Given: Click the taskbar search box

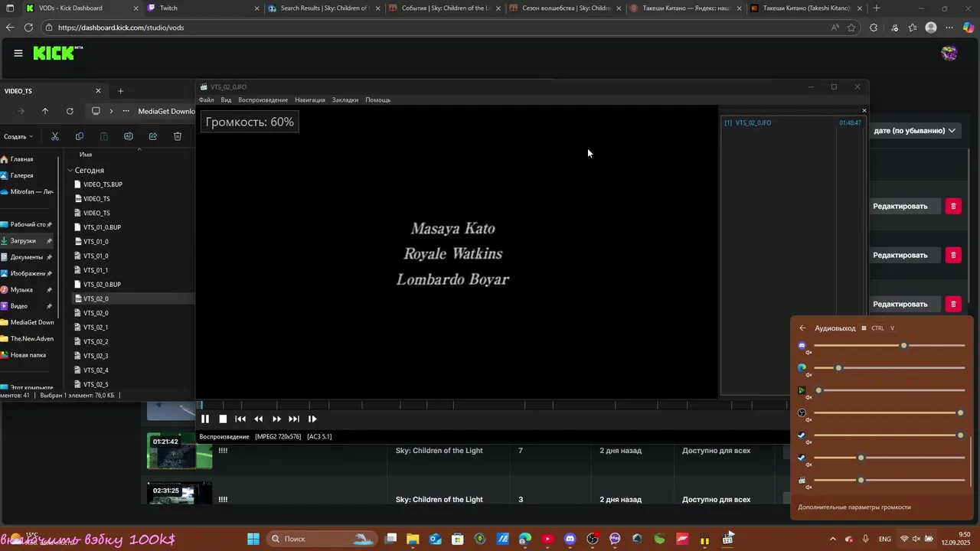Looking at the screenshot, I should 322,539.
